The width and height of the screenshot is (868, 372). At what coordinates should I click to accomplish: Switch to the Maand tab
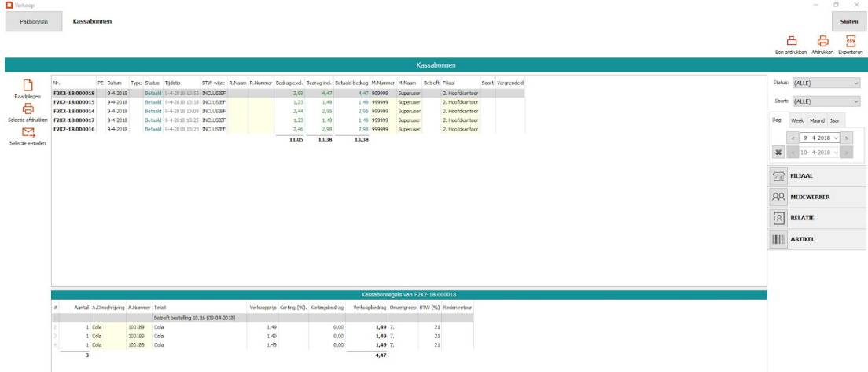817,120
